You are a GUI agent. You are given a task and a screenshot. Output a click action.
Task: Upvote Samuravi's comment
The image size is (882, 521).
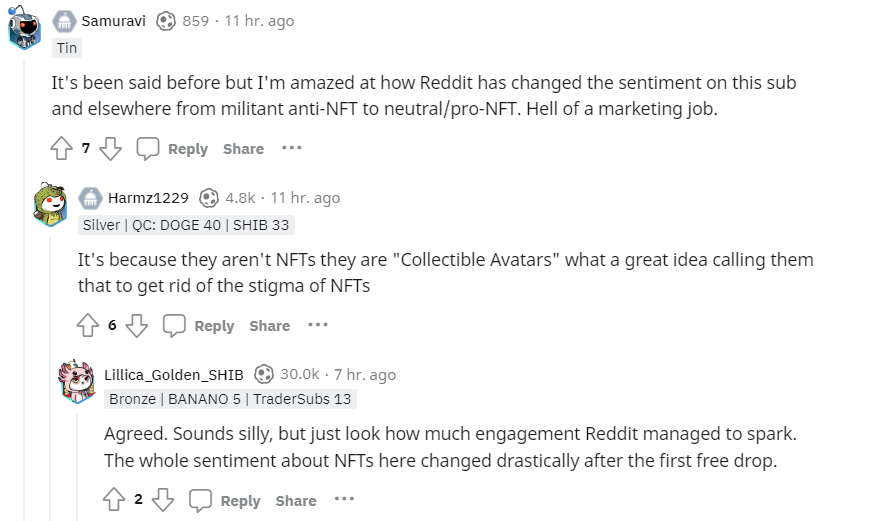pyautogui.click(x=62, y=149)
